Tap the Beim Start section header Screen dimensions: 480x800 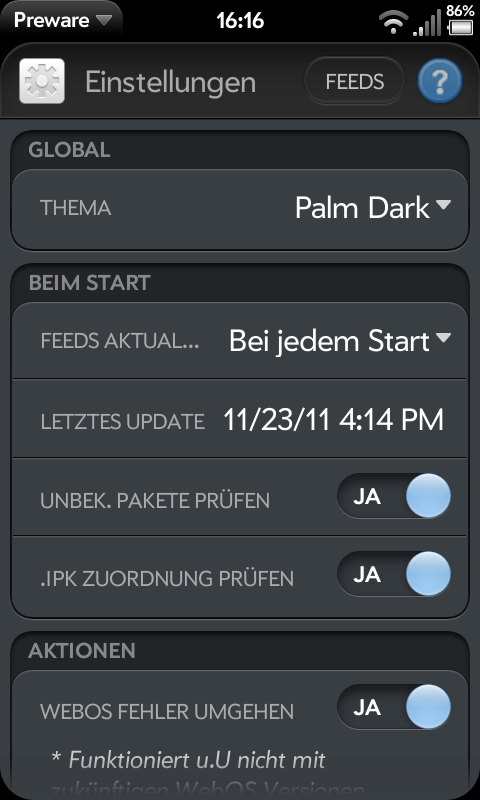[89, 282]
